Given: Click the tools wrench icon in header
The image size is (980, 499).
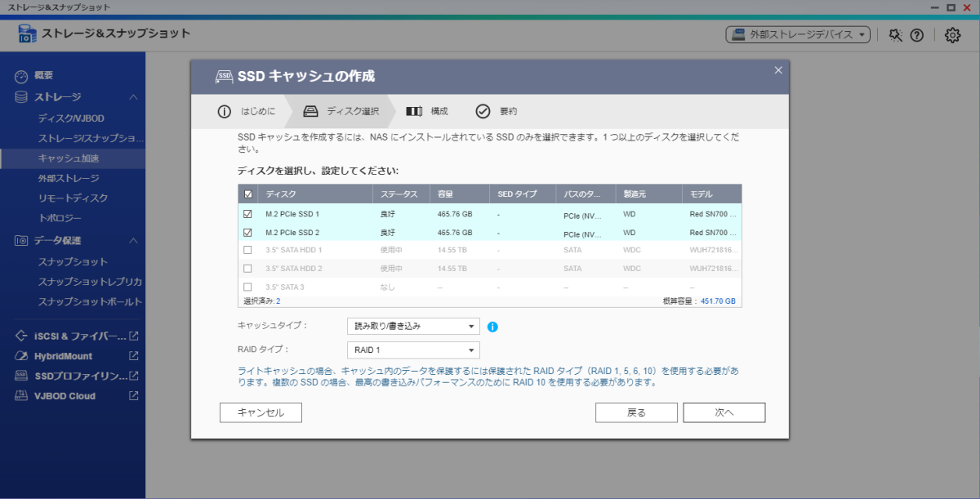Looking at the screenshot, I should [896, 35].
